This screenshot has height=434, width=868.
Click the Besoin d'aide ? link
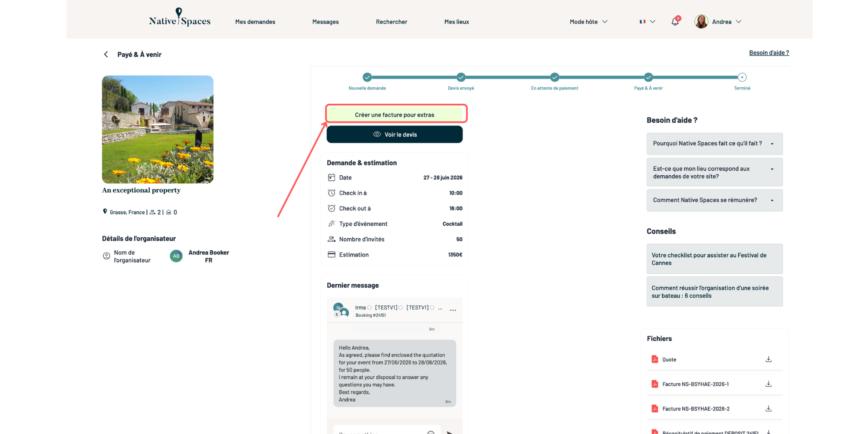pyautogui.click(x=769, y=53)
